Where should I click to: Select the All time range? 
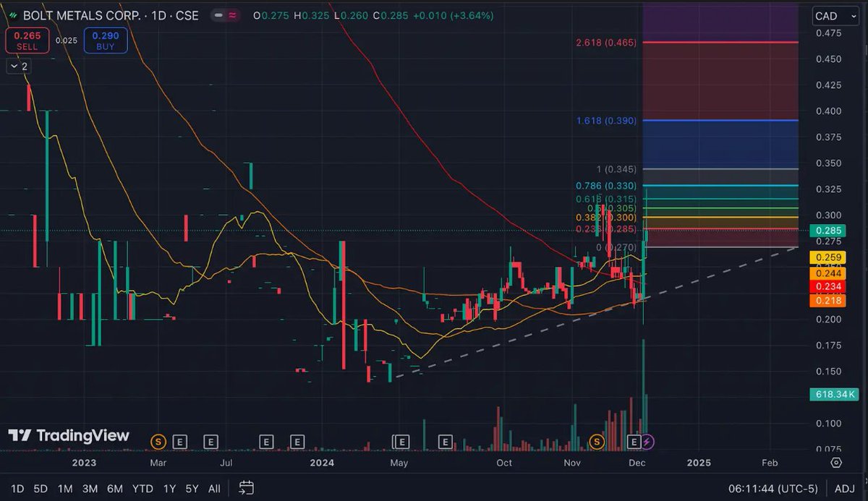pyautogui.click(x=214, y=489)
